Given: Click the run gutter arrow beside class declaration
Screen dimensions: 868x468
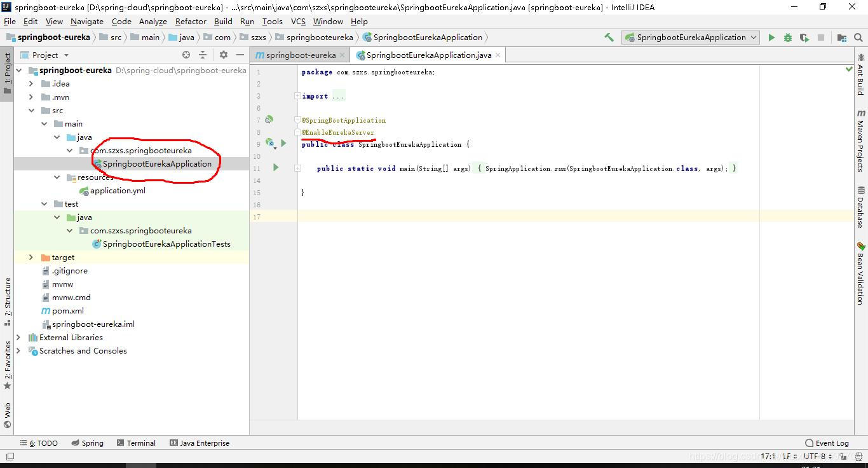Looking at the screenshot, I should pyautogui.click(x=283, y=144).
